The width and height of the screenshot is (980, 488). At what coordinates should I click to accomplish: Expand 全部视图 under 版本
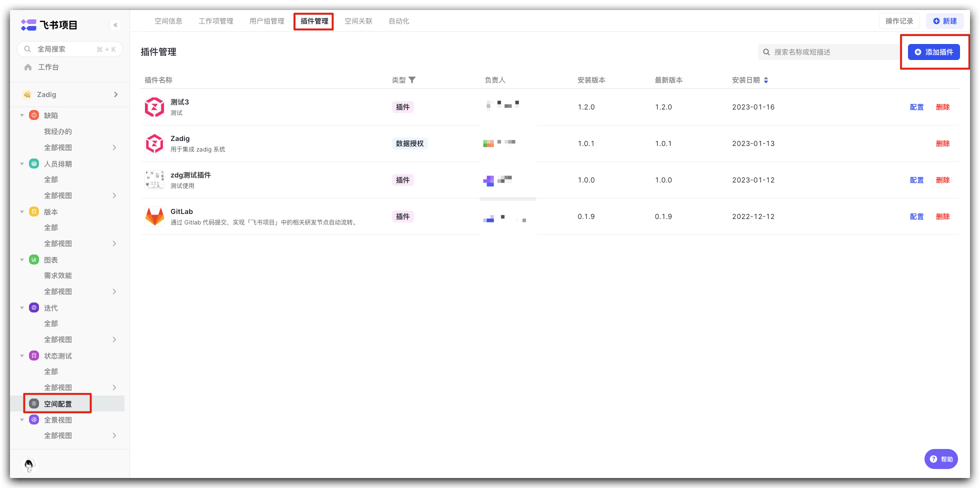pyautogui.click(x=114, y=243)
